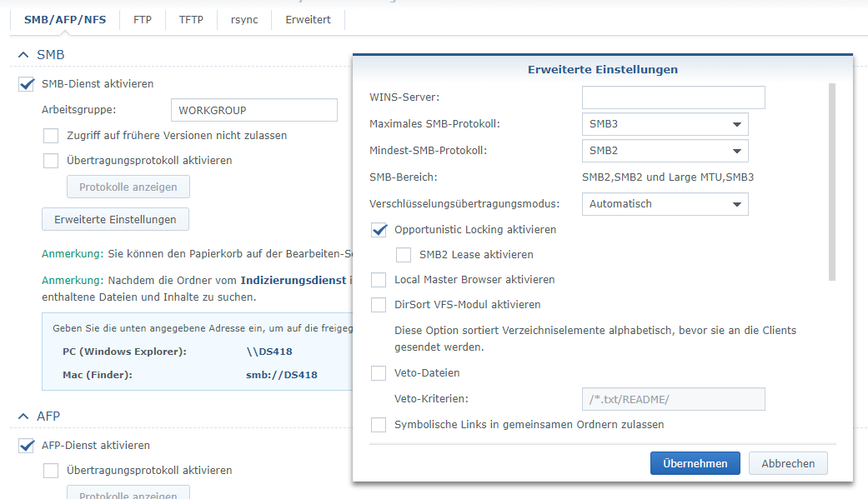Go to the Erweitert tab

(308, 20)
